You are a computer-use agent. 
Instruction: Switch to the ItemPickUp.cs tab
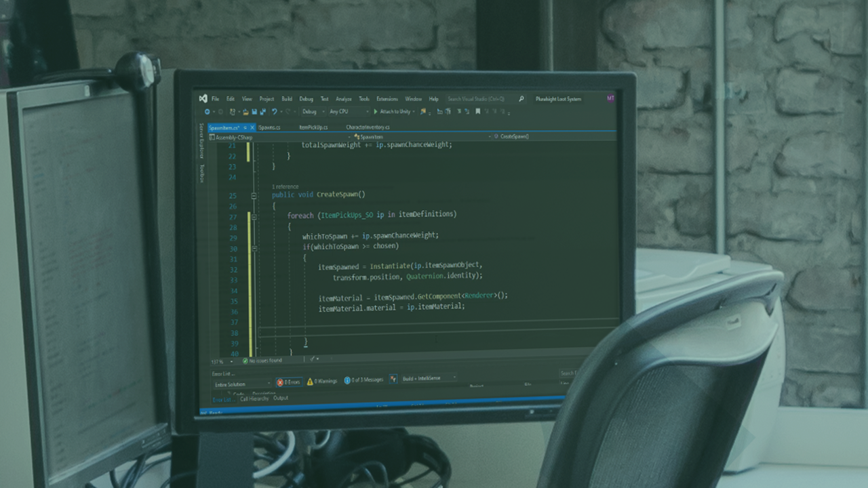pos(312,127)
